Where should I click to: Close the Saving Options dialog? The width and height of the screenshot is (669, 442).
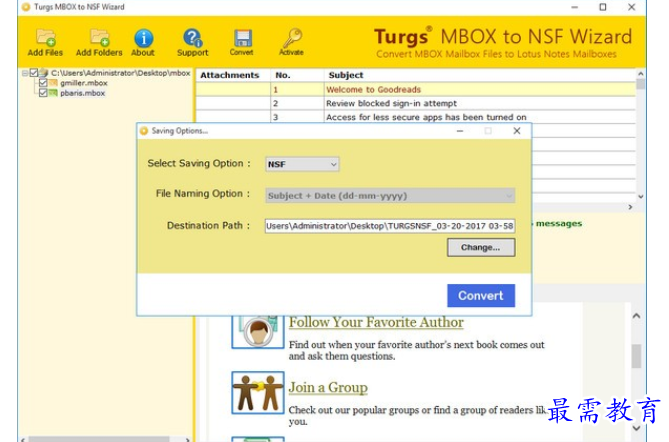(517, 131)
